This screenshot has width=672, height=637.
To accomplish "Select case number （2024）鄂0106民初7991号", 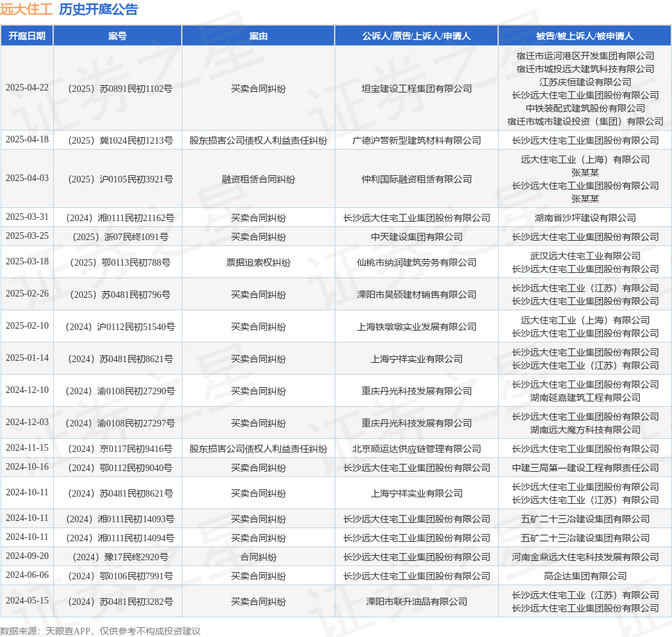I will tap(117, 576).
